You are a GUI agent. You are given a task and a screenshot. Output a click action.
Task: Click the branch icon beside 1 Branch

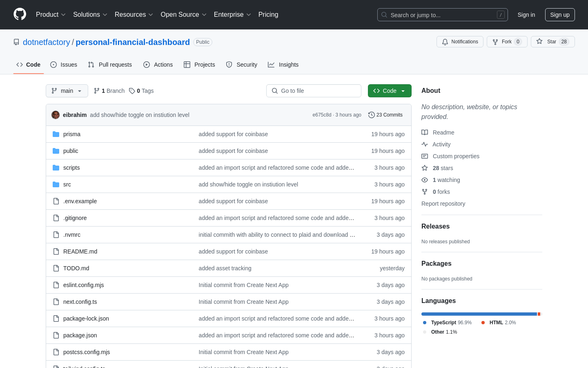(x=97, y=91)
